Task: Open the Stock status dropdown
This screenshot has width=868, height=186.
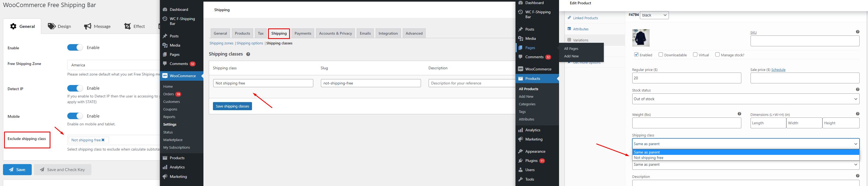Action: coord(746,99)
